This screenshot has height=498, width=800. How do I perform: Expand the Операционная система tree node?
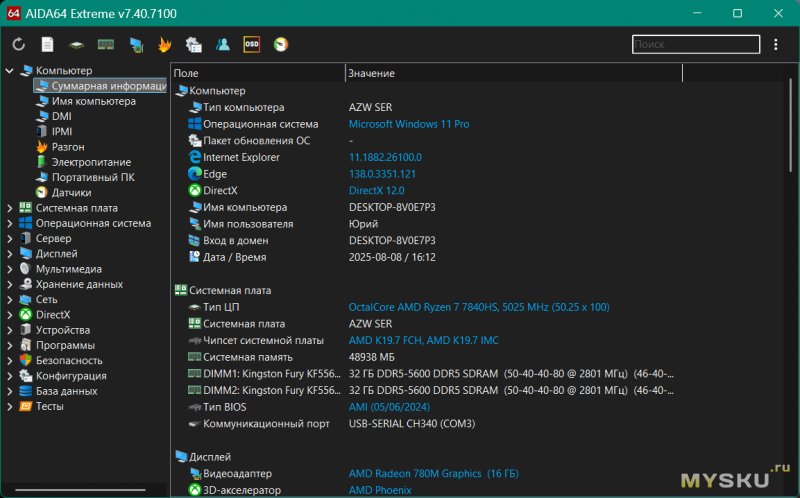tap(9, 223)
